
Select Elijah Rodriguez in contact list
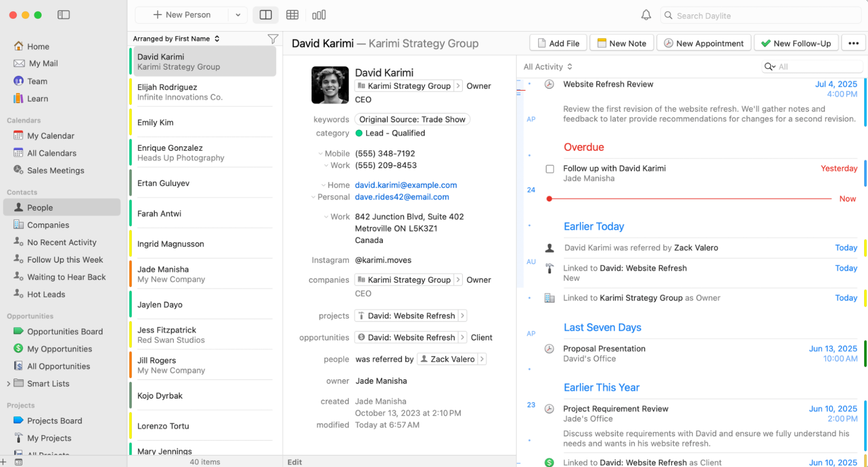[x=204, y=92]
